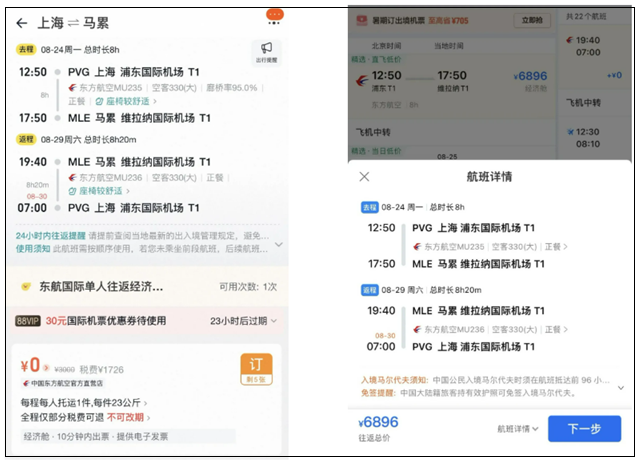Tap the 暑期订出境机票 banner icon
640x464 pixels.
point(362,20)
